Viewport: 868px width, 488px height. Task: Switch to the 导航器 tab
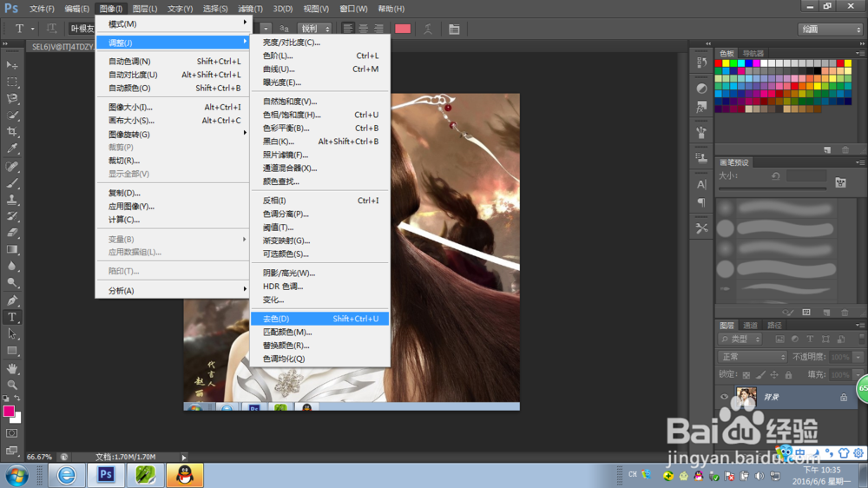tap(753, 53)
